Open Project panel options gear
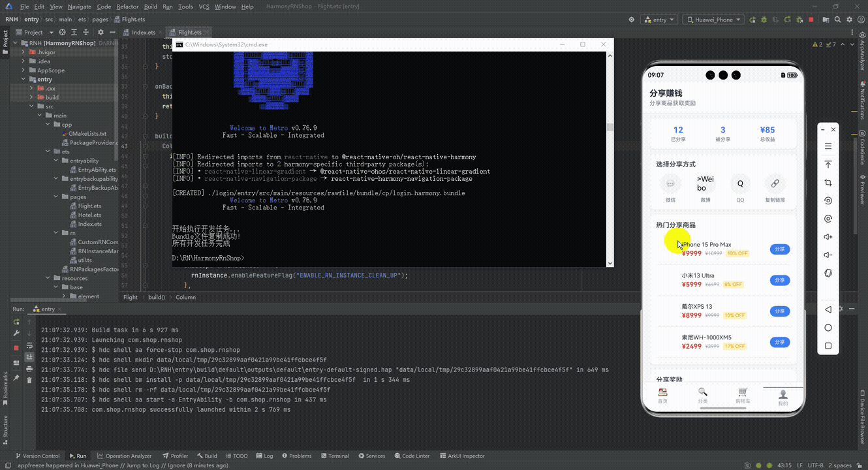This screenshot has height=470, width=868. (101, 32)
